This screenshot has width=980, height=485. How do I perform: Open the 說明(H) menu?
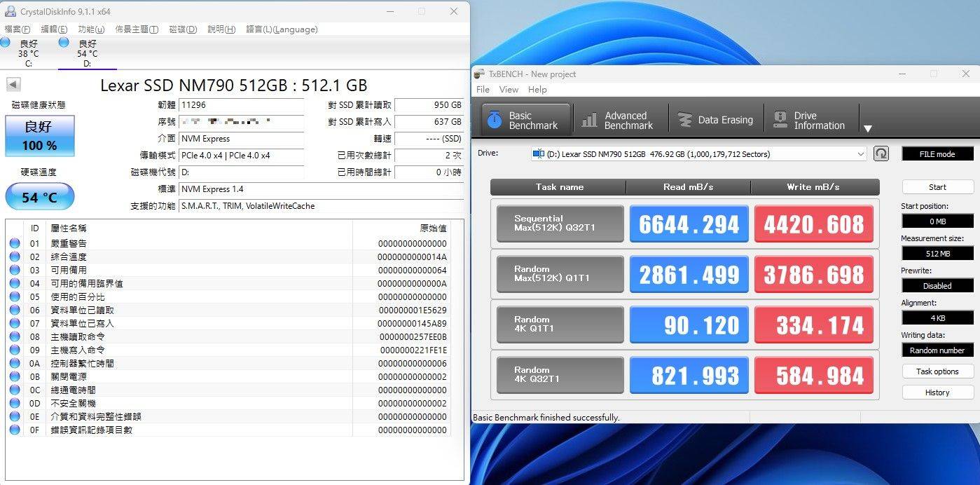point(221,29)
